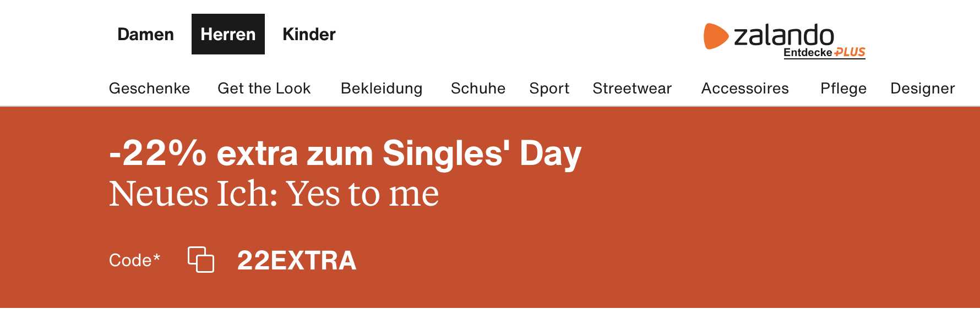This screenshot has width=980, height=336.
Task: Open the Streetwear category
Action: tap(632, 88)
